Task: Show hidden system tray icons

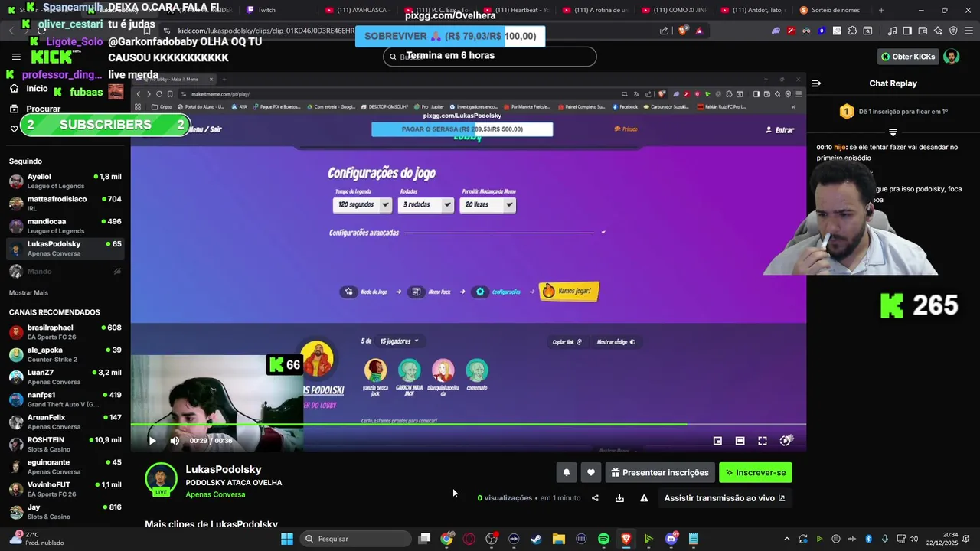Action: point(786,539)
